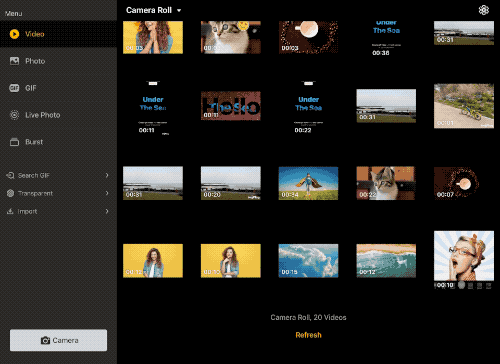Choose the GIF icon in sidebar
This screenshot has width=500, height=364.
click(14, 88)
